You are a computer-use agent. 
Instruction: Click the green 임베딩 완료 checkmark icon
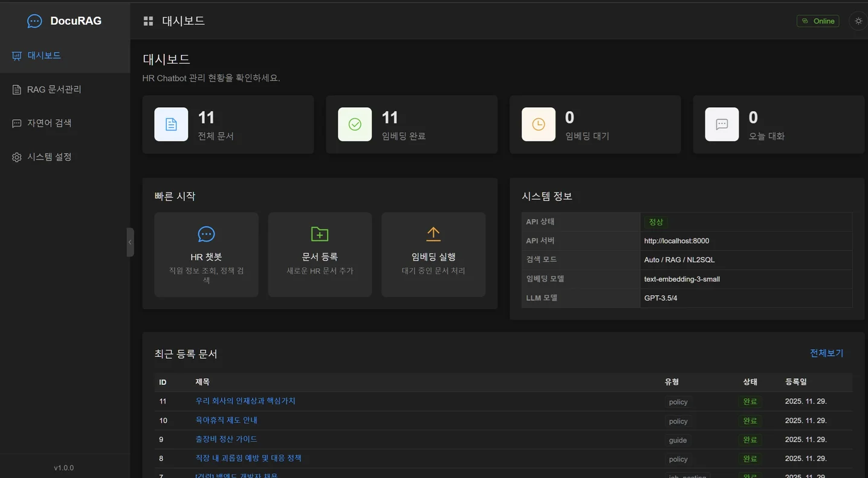click(x=354, y=124)
